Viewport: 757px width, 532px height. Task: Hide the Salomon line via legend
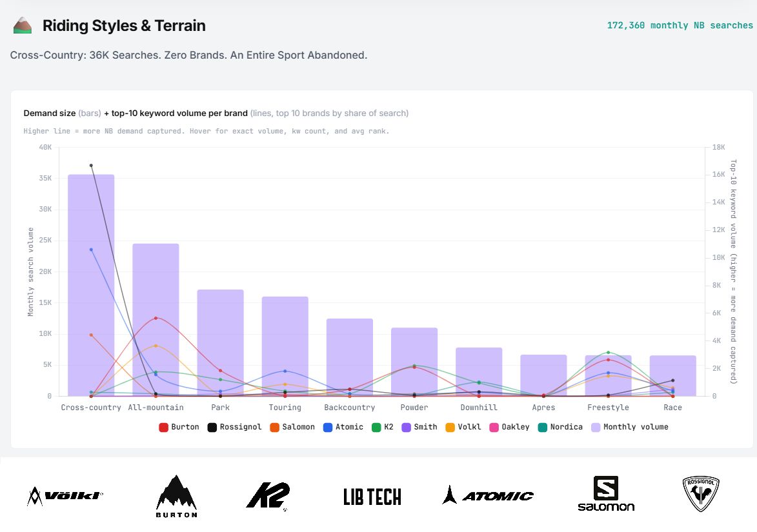pyautogui.click(x=292, y=428)
